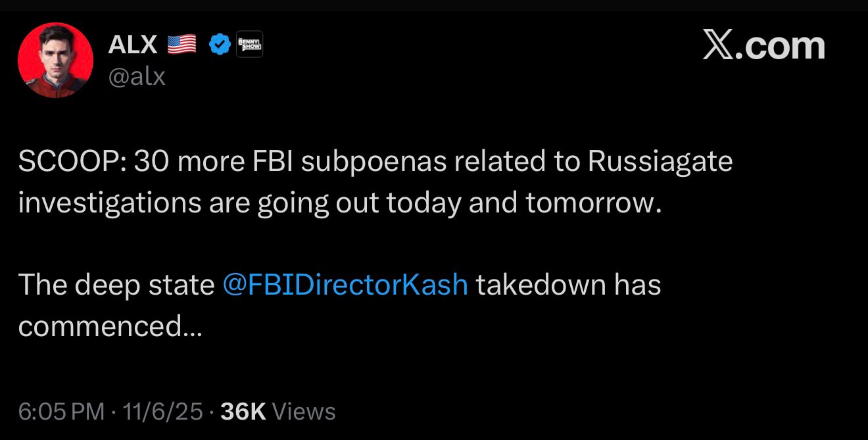Click the Views label
The height and width of the screenshot is (440, 868).
(304, 412)
